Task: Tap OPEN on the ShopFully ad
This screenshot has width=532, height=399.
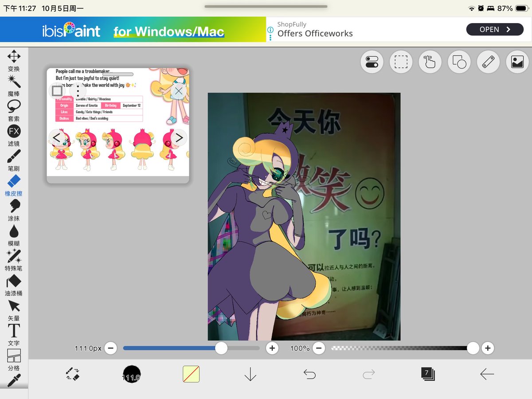Action: coord(495,29)
